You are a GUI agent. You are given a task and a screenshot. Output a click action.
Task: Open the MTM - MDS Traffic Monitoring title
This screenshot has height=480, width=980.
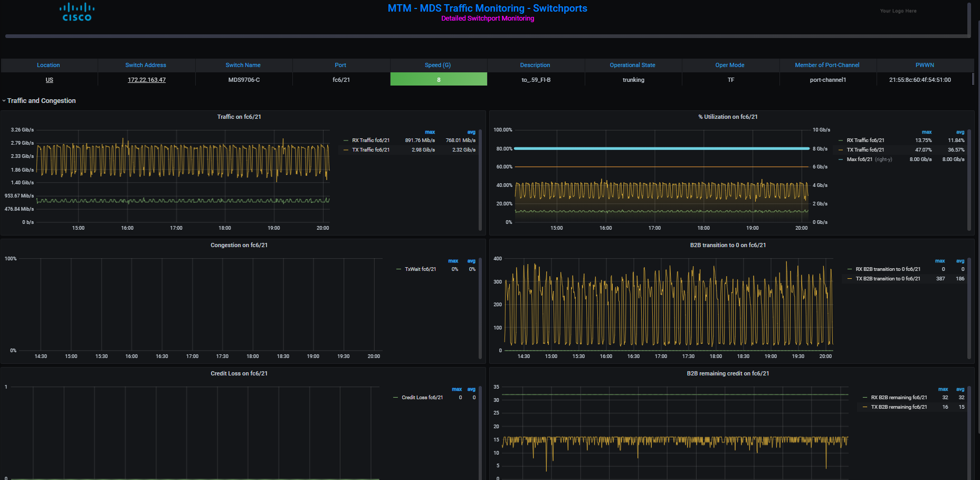click(487, 8)
